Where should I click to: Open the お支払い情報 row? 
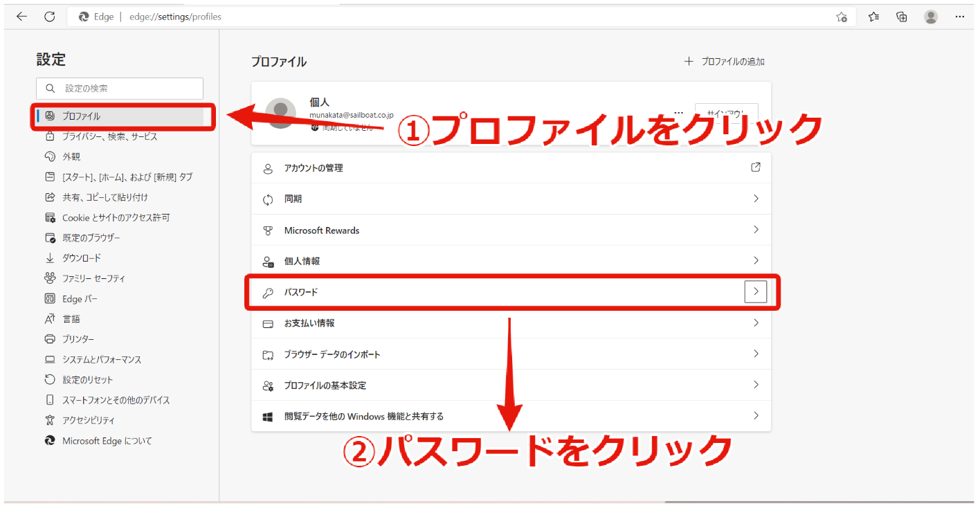coord(511,323)
